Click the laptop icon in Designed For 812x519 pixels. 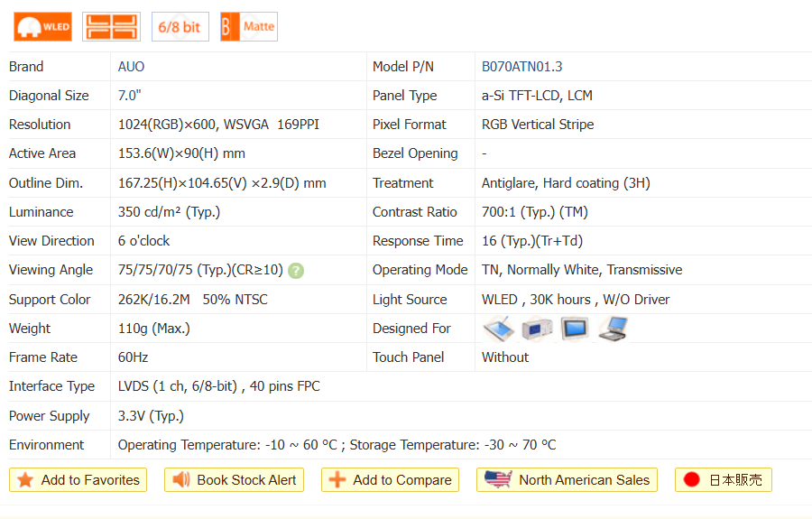pyautogui.click(x=613, y=329)
